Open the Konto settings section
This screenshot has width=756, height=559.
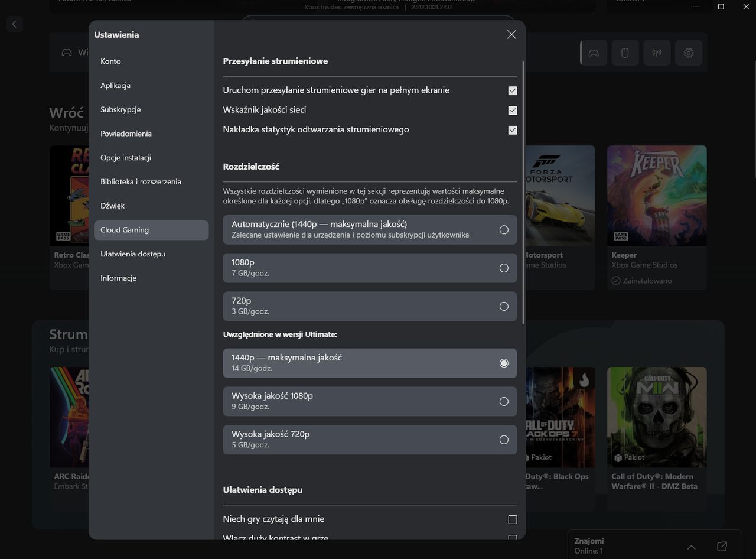[110, 61]
